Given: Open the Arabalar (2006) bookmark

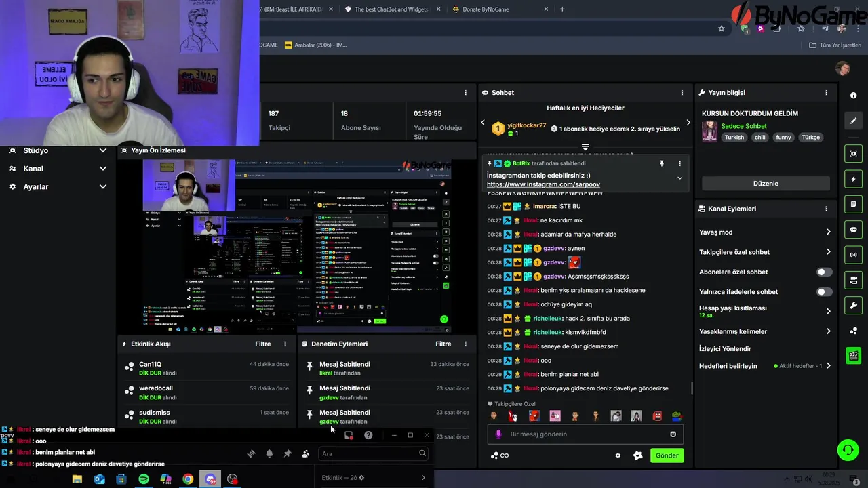Looking at the screenshot, I should click(316, 45).
